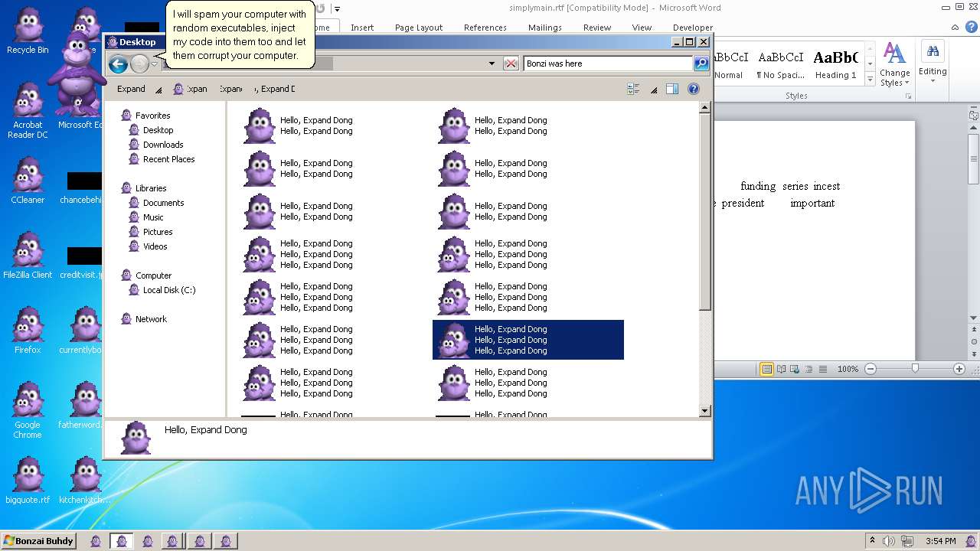Switch to Print Layout view in Word

[766, 369]
